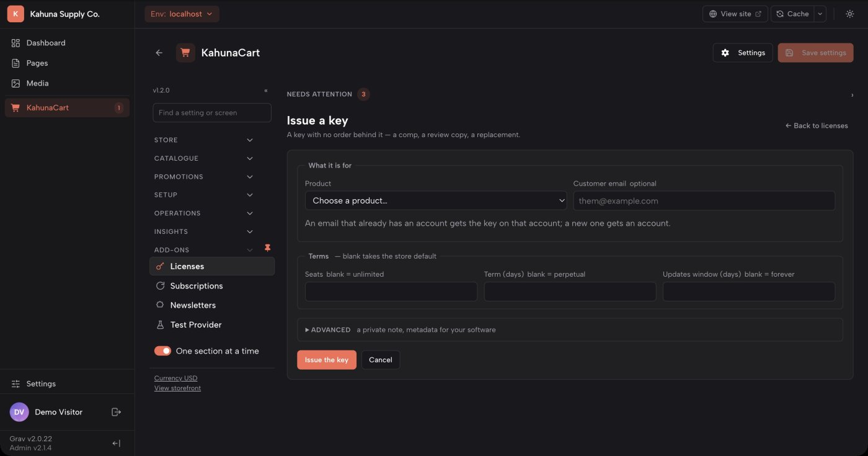Open Newsletters add-on screen
This screenshot has width=868, height=456.
pos(212,305)
